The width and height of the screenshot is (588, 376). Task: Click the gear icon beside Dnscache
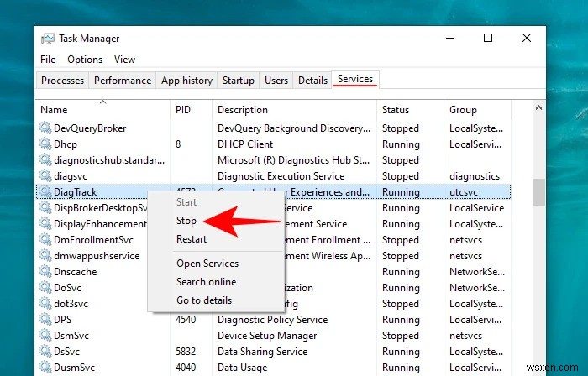45,272
